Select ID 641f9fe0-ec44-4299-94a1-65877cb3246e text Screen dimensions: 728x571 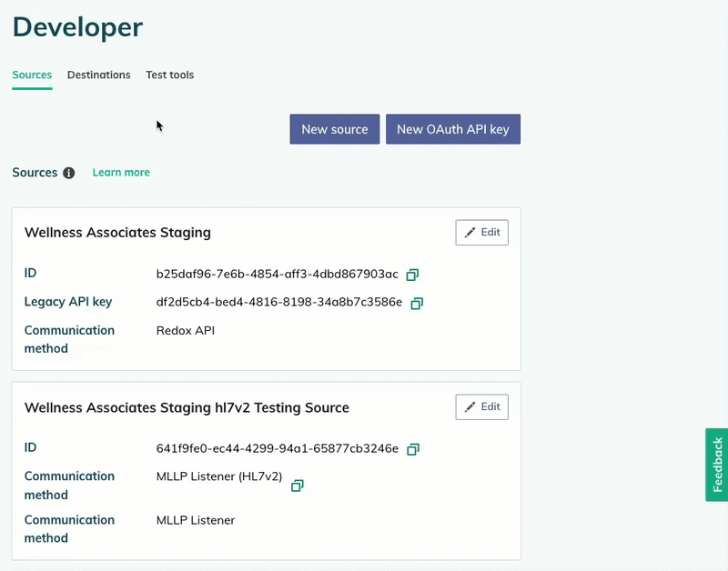(x=278, y=448)
